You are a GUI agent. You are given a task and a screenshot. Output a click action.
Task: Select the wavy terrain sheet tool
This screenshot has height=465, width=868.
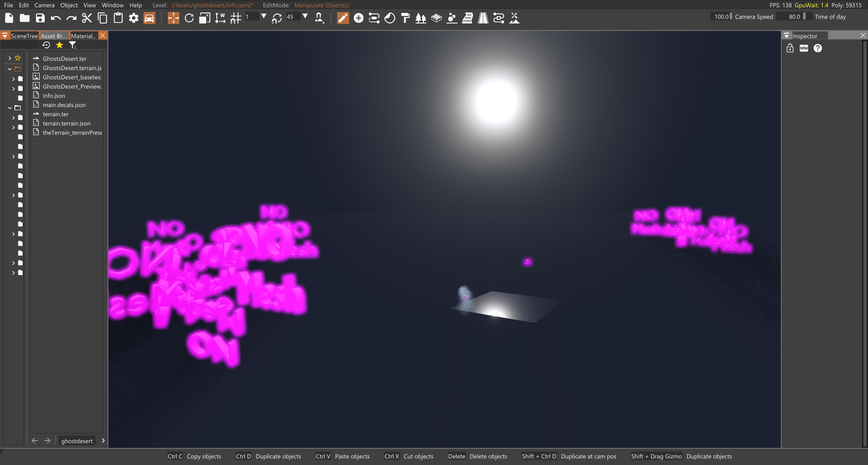point(467,18)
